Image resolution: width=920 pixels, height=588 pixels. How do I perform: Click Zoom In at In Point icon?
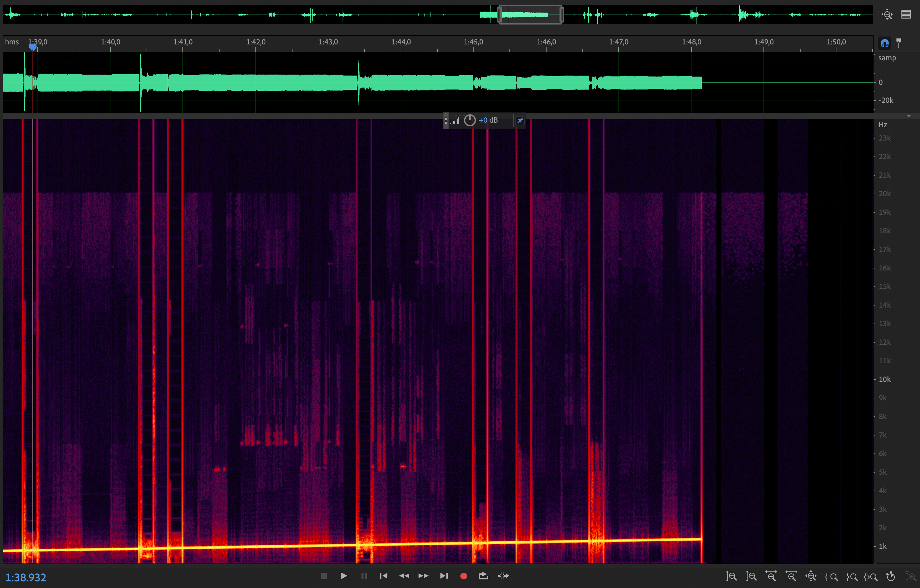pos(831,576)
